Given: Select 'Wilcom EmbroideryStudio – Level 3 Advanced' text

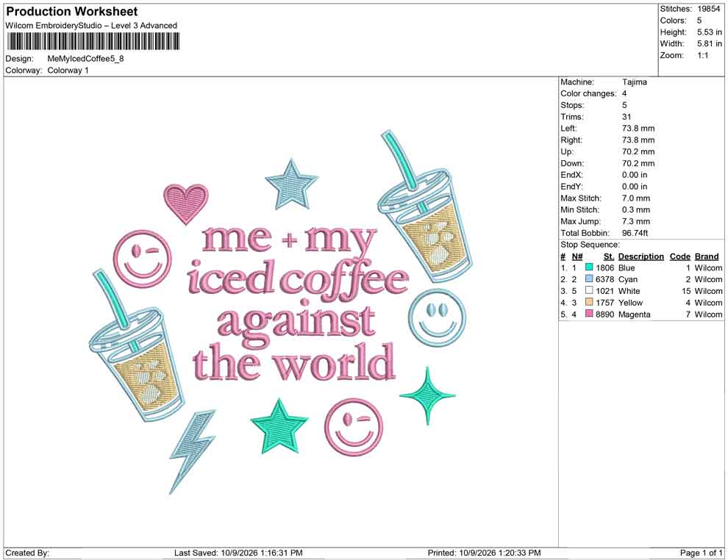Looking at the screenshot, I should [x=91, y=26].
